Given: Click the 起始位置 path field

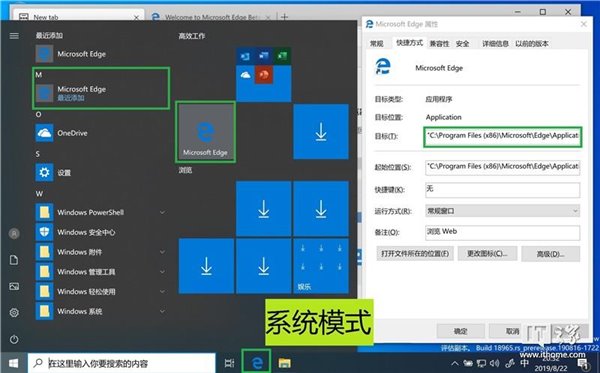Looking at the screenshot, I should point(502,167).
